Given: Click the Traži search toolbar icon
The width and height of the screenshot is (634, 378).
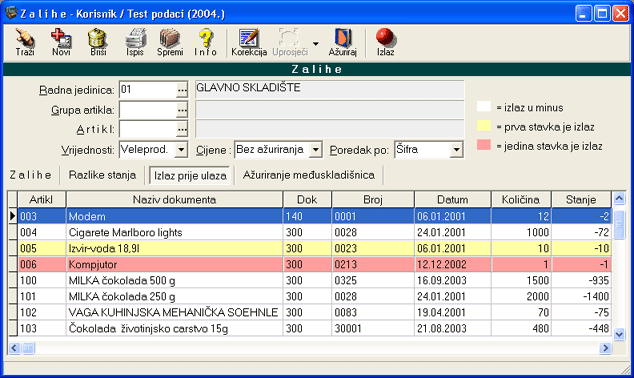Looking at the screenshot, I should pos(25,42).
